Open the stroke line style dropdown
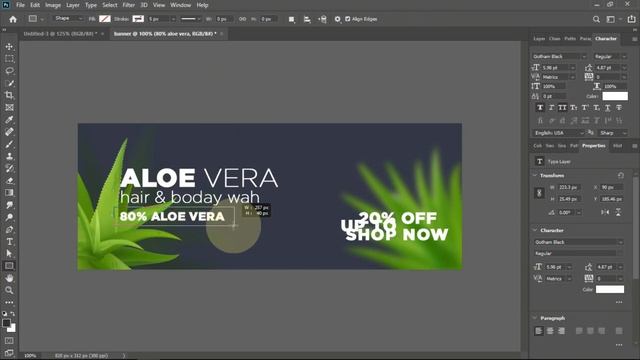The image size is (640, 360). (191, 19)
